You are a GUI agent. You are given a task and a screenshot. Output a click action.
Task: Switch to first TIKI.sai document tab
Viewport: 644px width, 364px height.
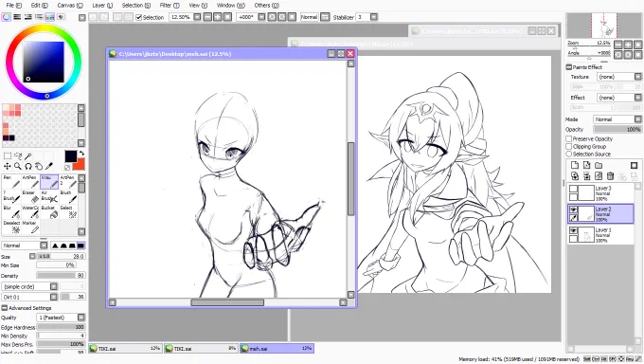pyautogui.click(x=125, y=349)
